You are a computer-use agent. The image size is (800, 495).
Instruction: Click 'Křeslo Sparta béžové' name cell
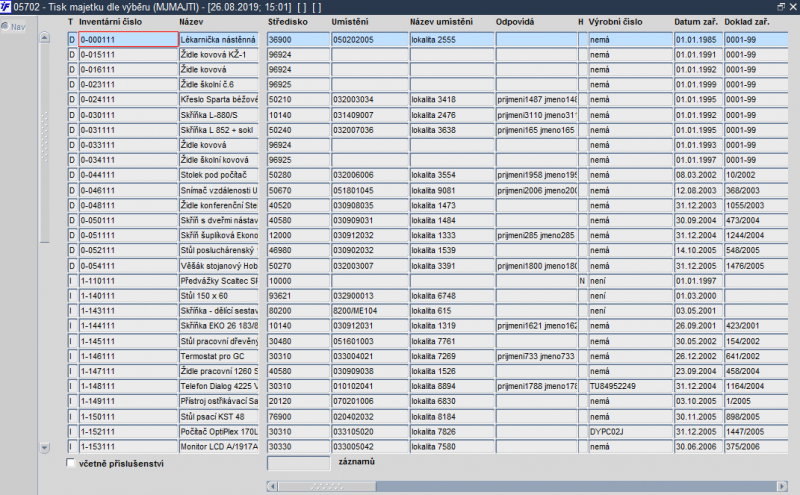coord(219,100)
